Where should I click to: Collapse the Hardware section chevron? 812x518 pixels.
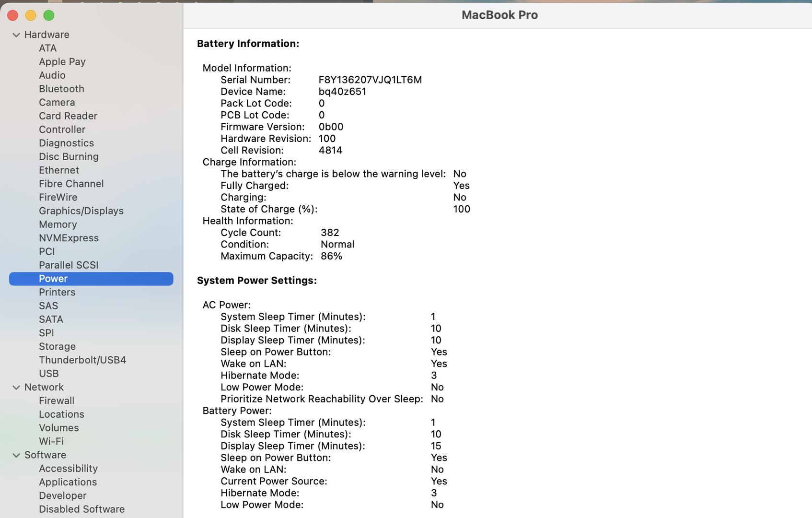click(16, 35)
